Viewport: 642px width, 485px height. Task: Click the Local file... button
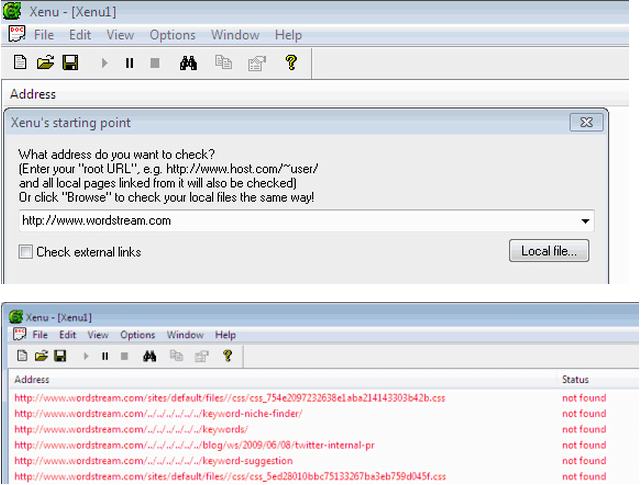point(549,250)
